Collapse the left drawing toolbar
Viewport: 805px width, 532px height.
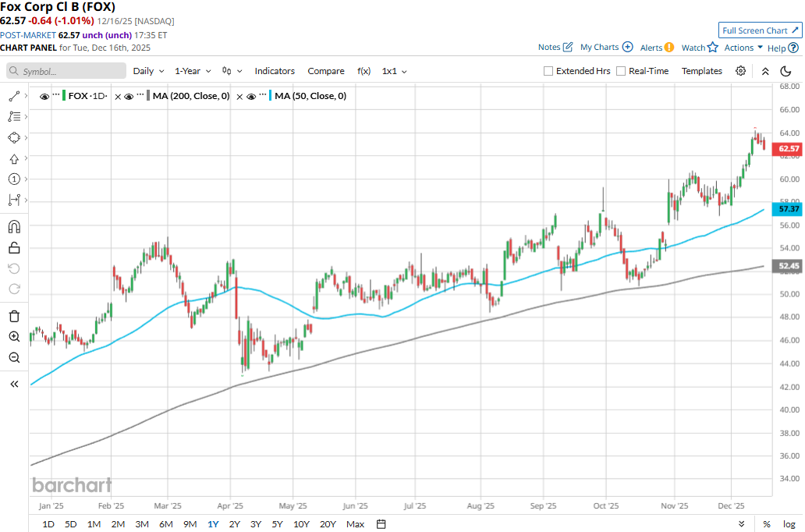coord(14,384)
